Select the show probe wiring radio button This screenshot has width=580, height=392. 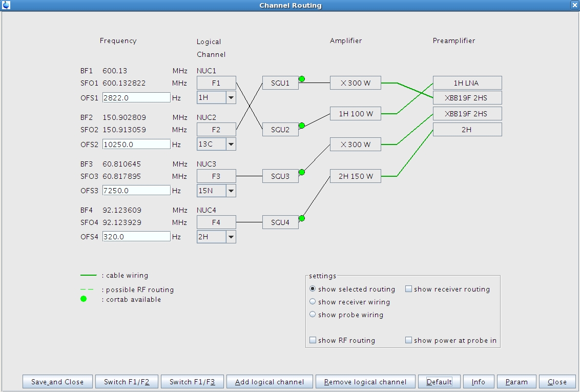[x=313, y=315]
